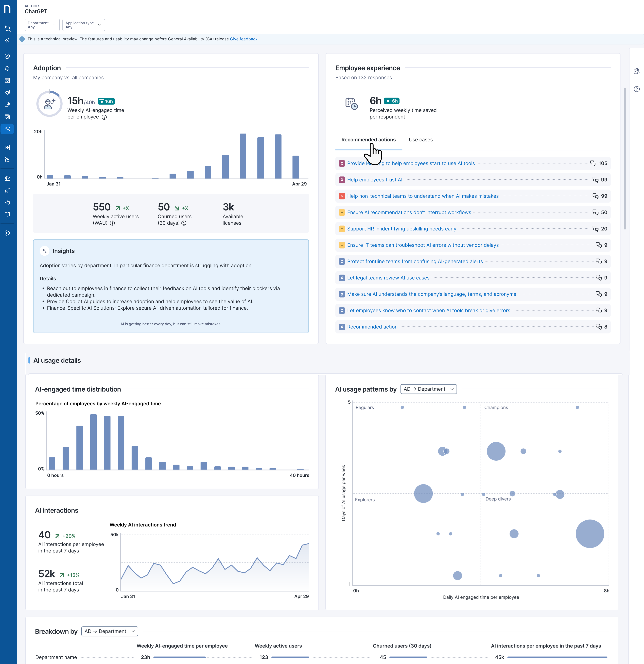Click info icon next to Weekly active users
The width and height of the screenshot is (644, 664).
click(x=112, y=223)
